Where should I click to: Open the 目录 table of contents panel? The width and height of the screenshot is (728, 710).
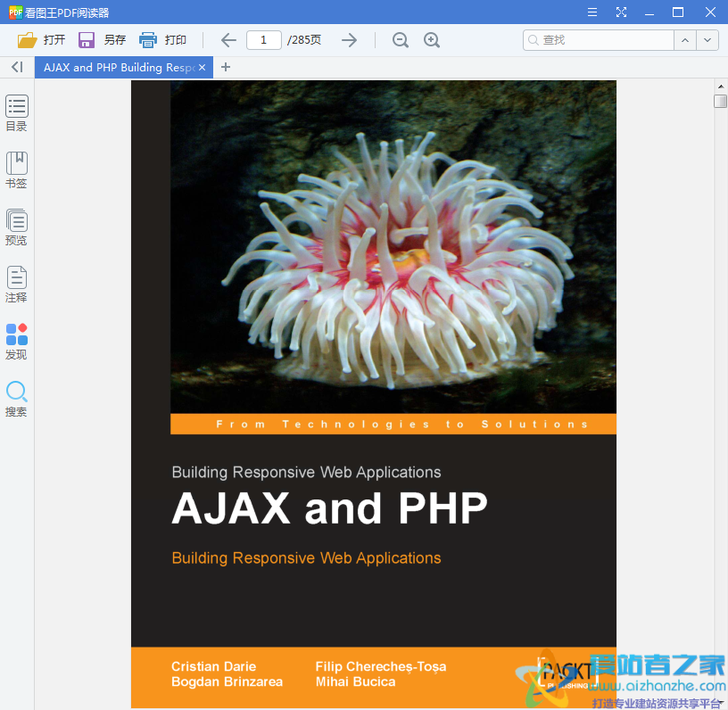[16, 113]
